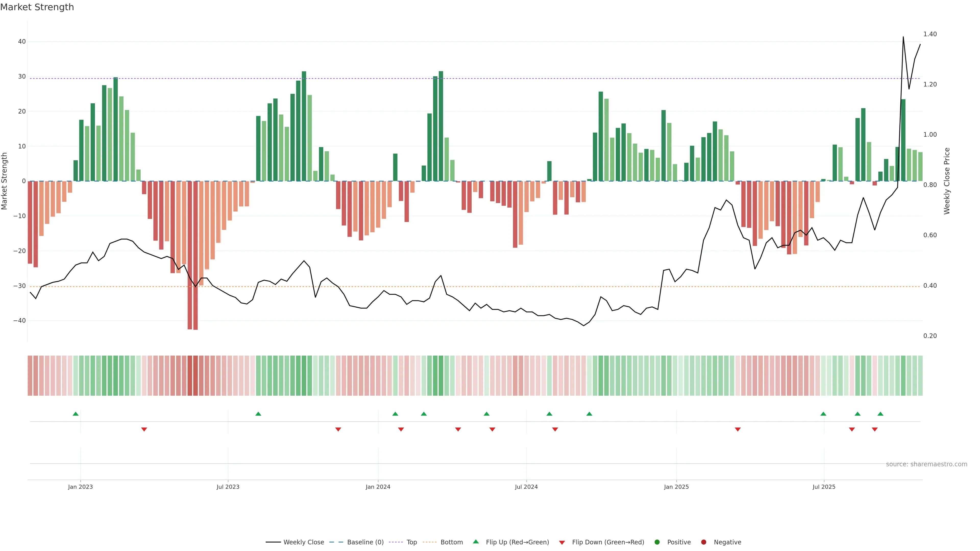Click the leftmost green flip-up triangle marker
980x551 pixels.
(76, 414)
